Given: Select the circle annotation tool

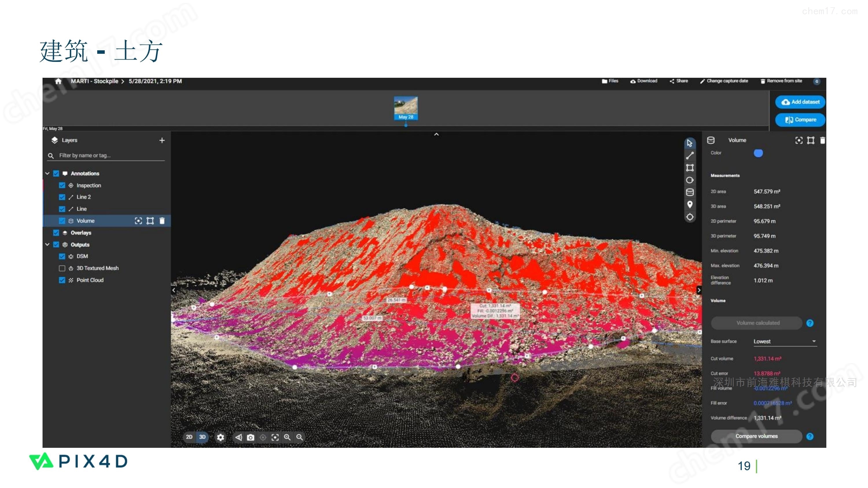Looking at the screenshot, I should [x=690, y=180].
